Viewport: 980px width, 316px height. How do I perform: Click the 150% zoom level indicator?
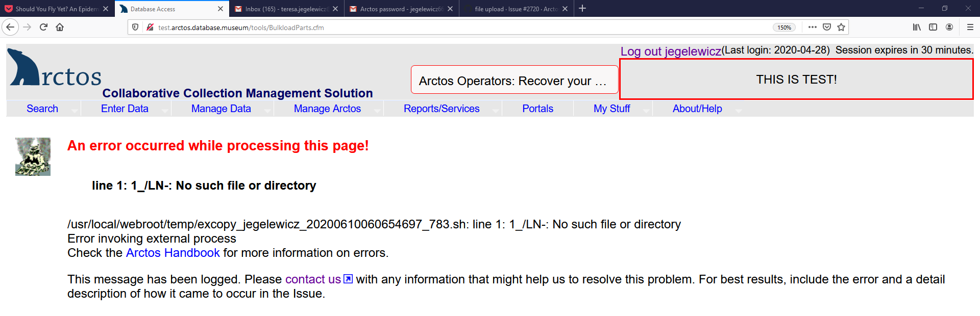coord(784,28)
